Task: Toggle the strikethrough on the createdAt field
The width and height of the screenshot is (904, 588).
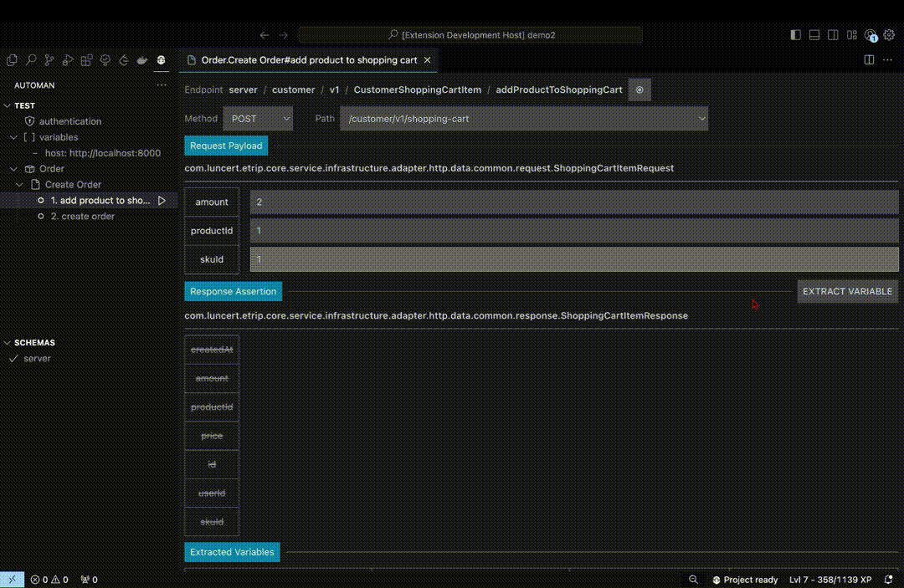Action: pyautogui.click(x=211, y=349)
